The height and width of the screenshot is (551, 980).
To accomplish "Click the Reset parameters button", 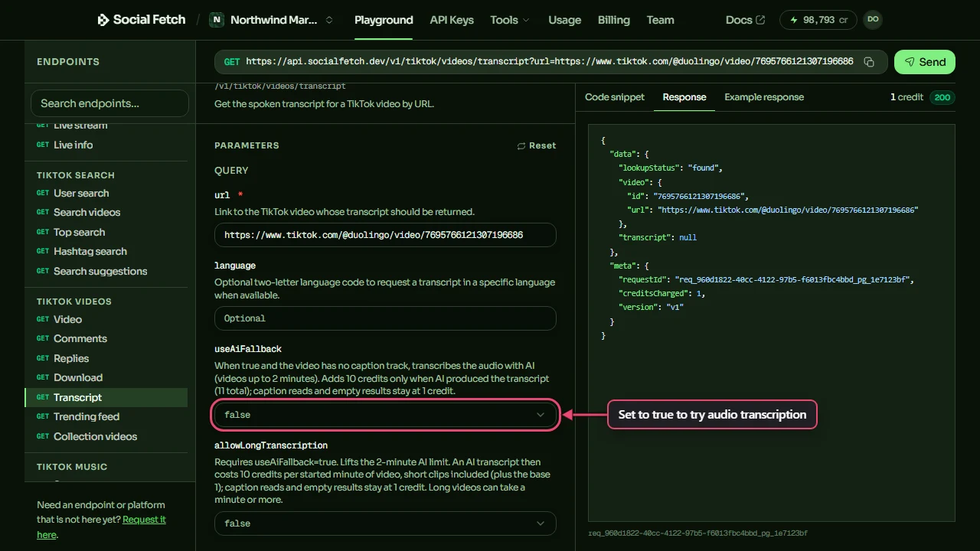I will pos(537,145).
